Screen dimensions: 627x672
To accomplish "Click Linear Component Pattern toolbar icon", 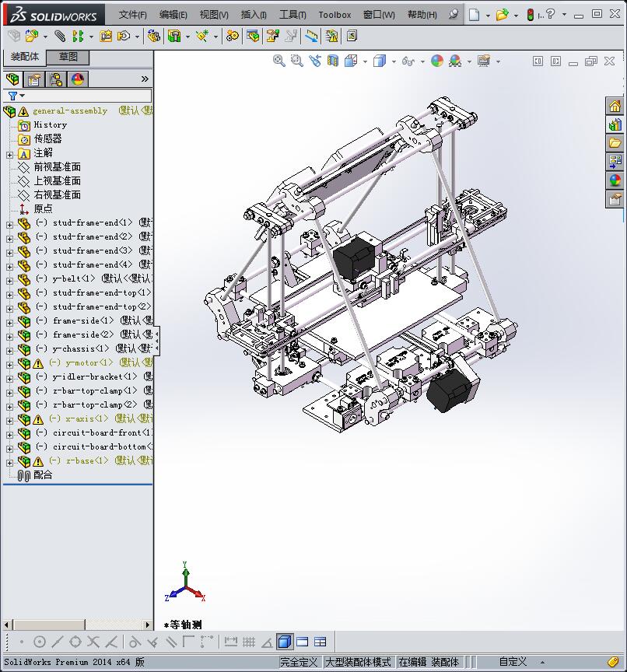I will pyautogui.click(x=78, y=36).
